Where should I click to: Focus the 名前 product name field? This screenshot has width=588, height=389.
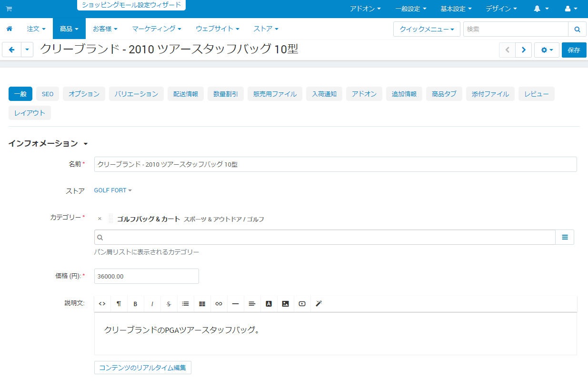point(336,164)
